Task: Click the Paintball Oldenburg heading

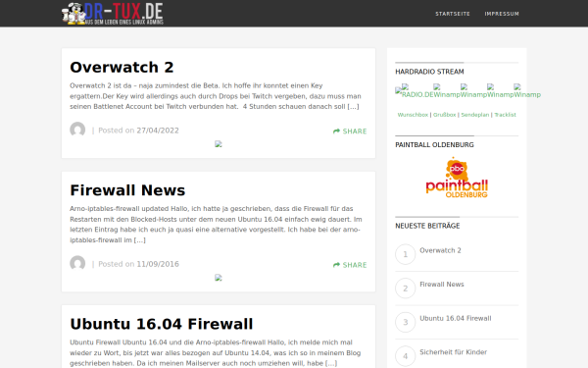Action: pyautogui.click(x=434, y=145)
